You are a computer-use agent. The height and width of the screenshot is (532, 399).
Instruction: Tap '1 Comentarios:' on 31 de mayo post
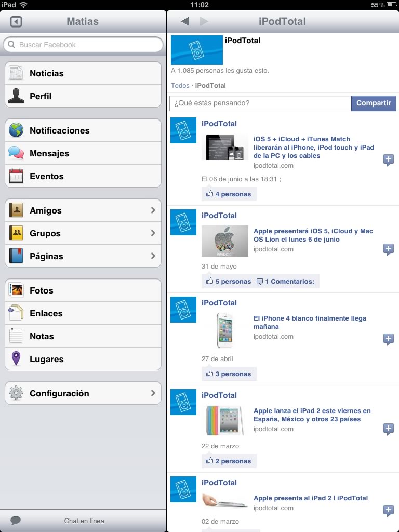point(285,281)
